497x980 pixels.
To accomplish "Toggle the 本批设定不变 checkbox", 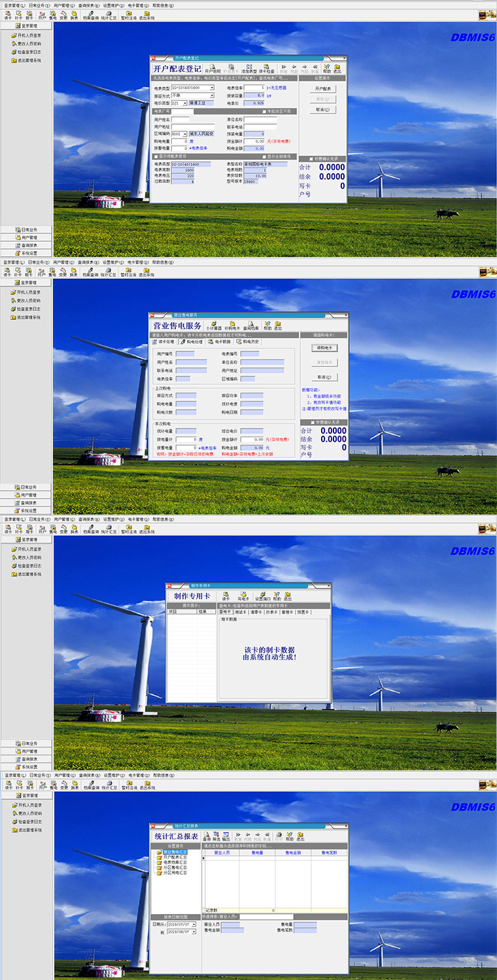I will coord(264,112).
